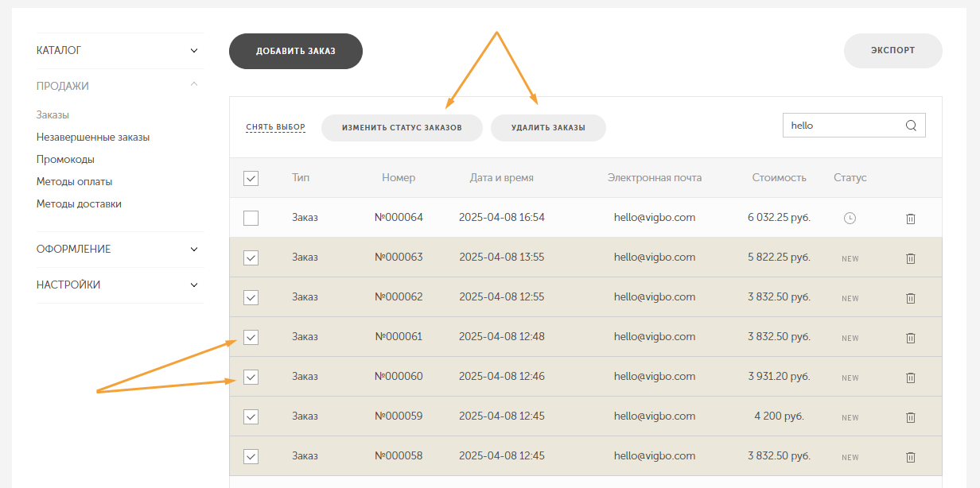Delete order №000063 with trash icon
980x488 pixels.
[x=911, y=258]
